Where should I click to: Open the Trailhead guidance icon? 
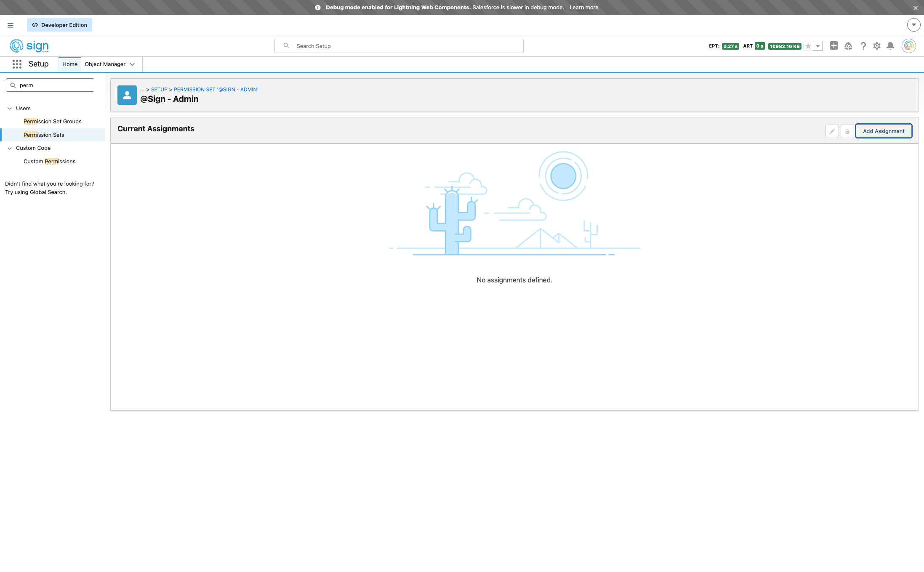[848, 46]
